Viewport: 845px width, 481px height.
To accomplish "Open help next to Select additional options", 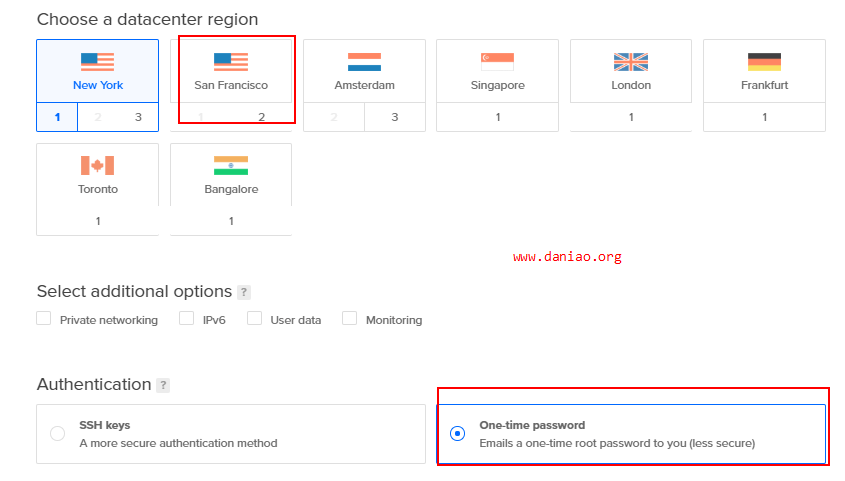I will click(244, 292).
